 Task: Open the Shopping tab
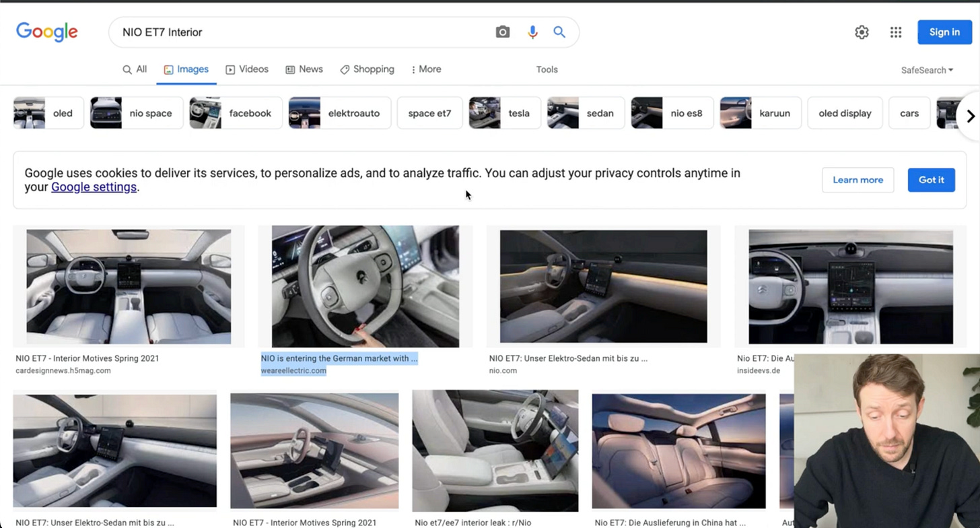pyautogui.click(x=367, y=69)
